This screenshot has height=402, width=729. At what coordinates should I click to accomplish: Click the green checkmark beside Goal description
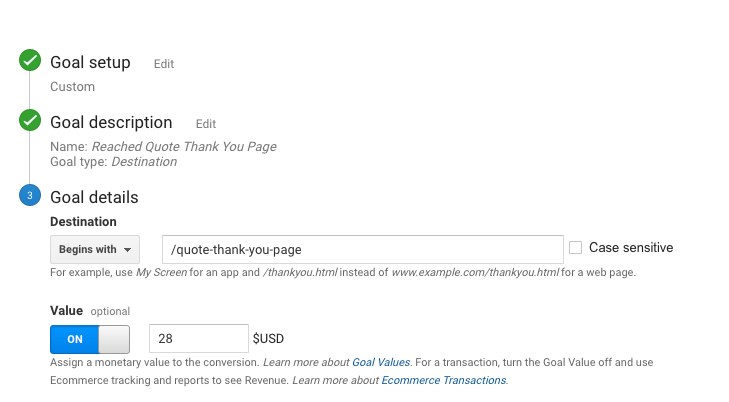point(30,122)
